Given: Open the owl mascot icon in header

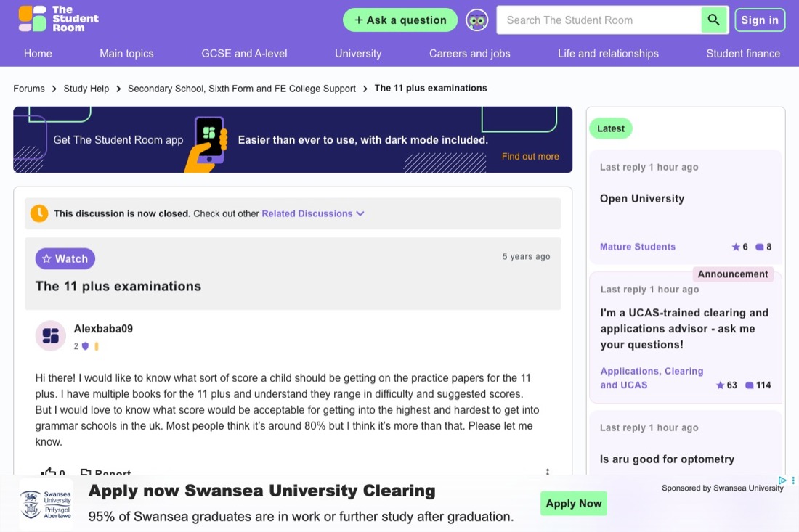Looking at the screenshot, I should 477,20.
